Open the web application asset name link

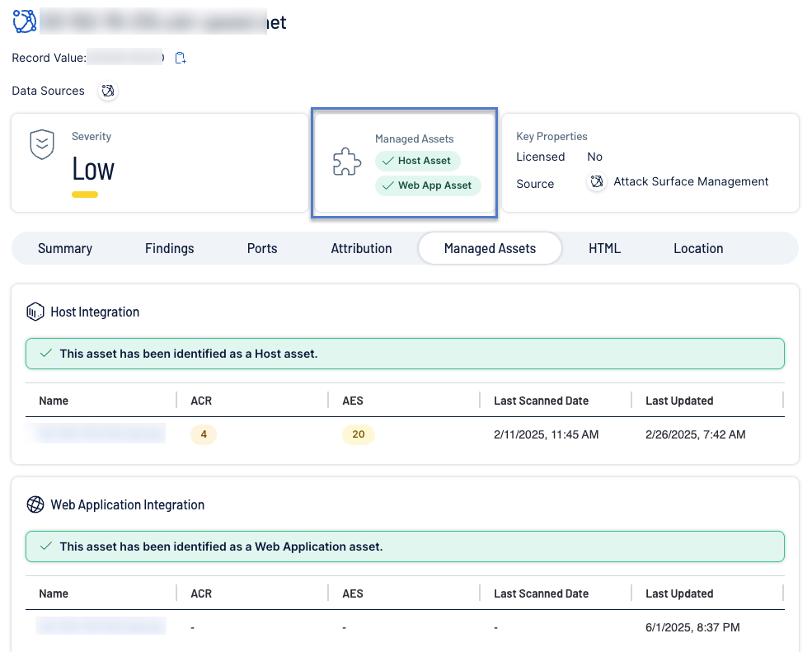101,626
